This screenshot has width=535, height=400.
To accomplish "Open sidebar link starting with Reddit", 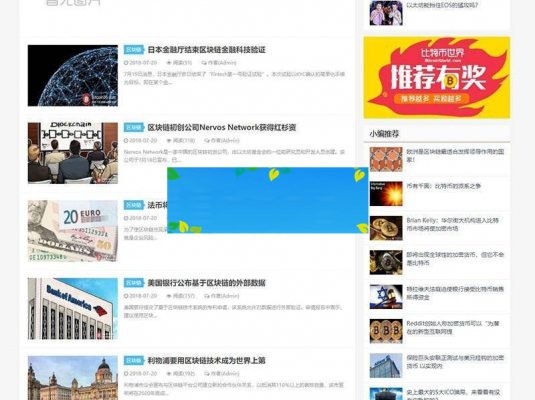I will [453, 327].
